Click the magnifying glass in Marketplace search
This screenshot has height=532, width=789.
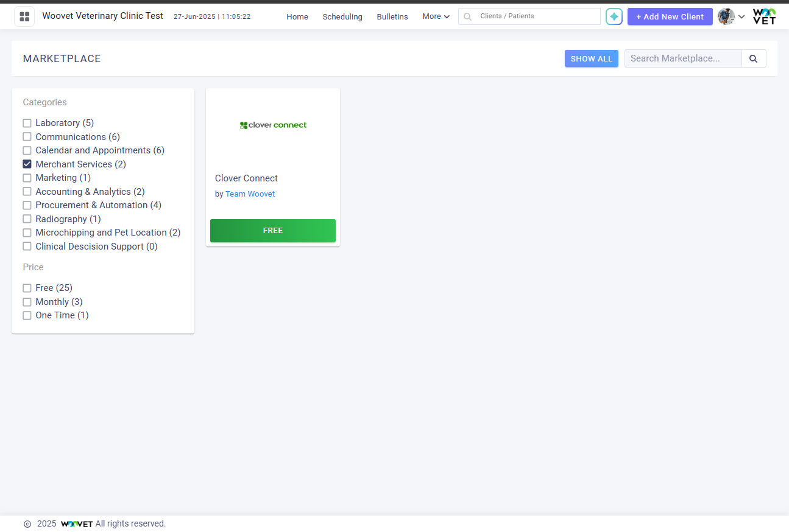(x=754, y=58)
